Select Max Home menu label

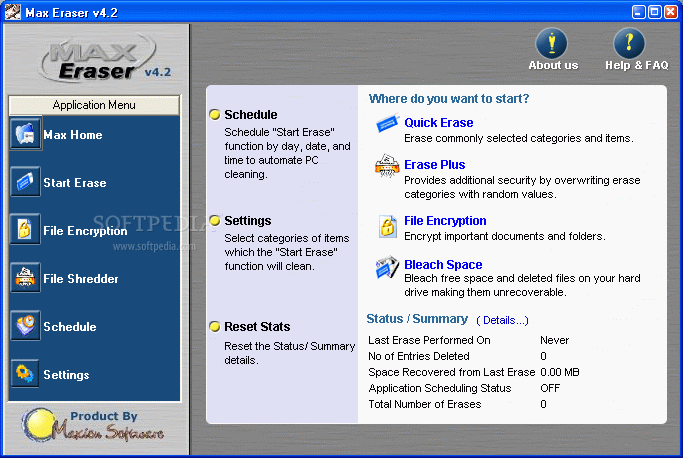point(73,135)
